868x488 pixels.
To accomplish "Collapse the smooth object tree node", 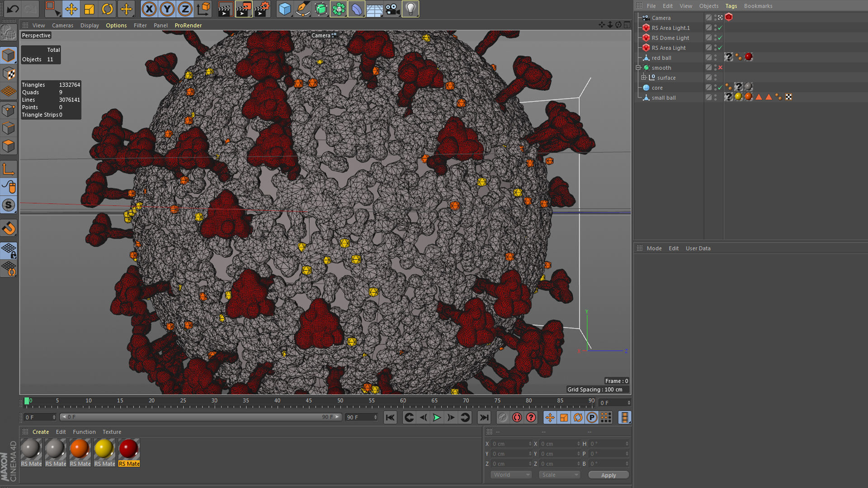I will [x=638, y=68].
